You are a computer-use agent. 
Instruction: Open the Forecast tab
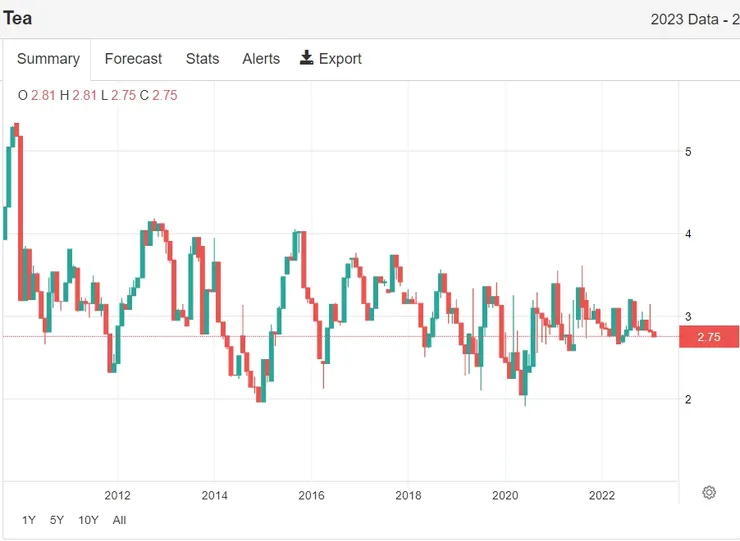[133, 59]
